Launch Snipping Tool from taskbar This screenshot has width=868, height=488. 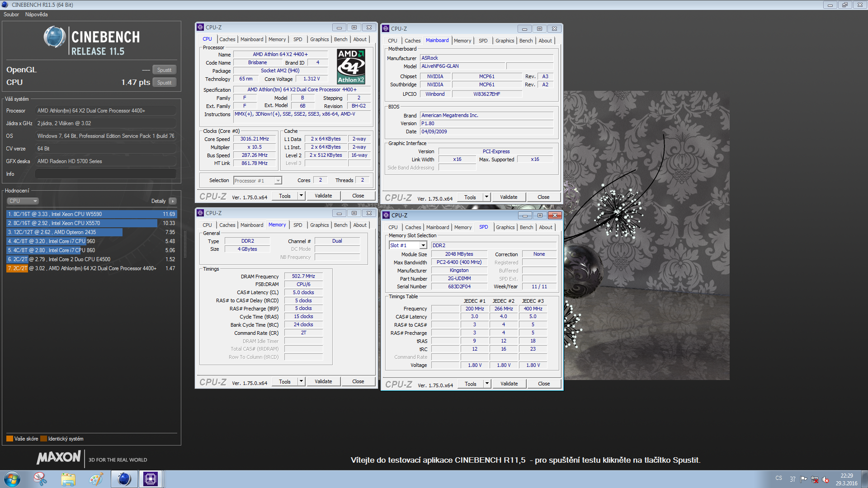(x=40, y=479)
